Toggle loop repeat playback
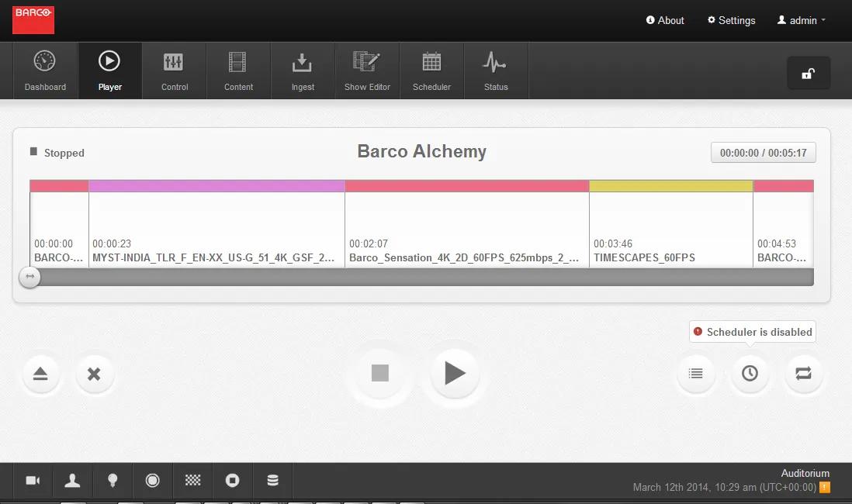 click(x=803, y=374)
